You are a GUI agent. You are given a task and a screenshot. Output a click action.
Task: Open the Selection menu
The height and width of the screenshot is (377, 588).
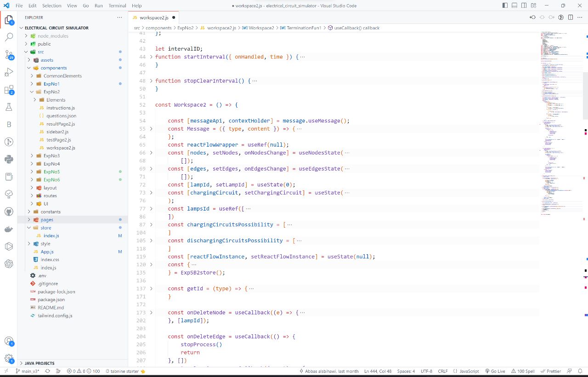point(51,6)
